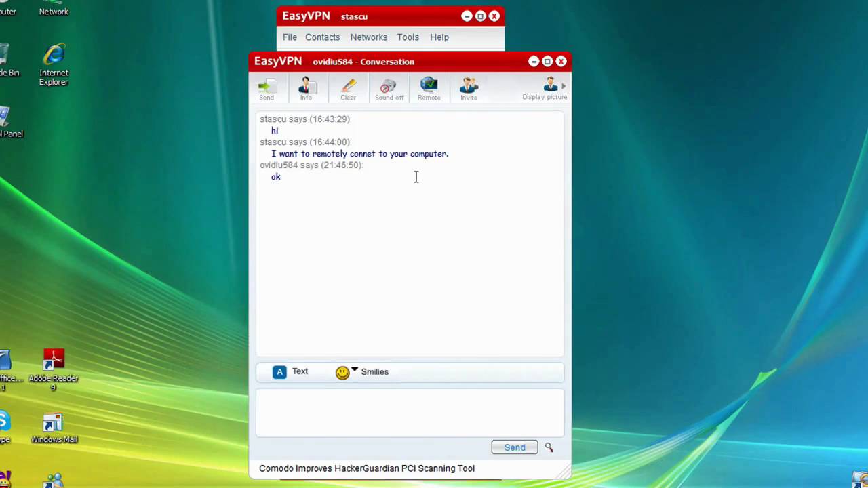
Task: Select the Network desktop icon
Action: point(54,8)
